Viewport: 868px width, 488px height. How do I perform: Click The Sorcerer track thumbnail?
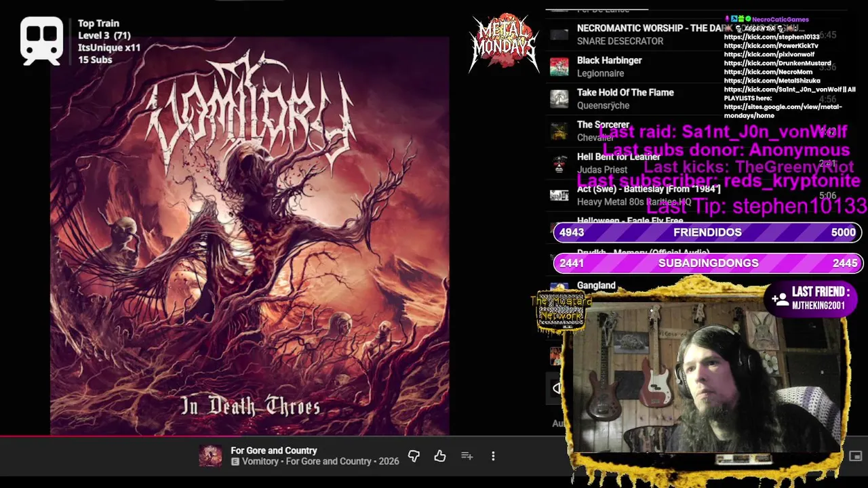pyautogui.click(x=559, y=131)
